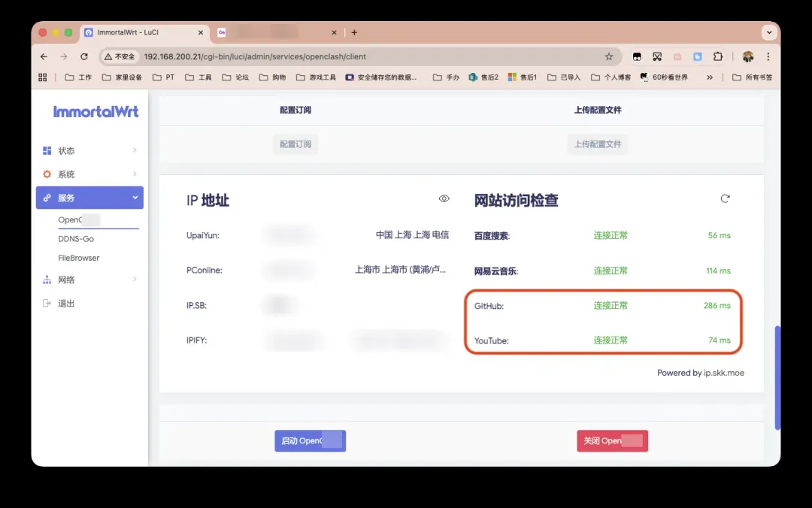The image size is (812, 508).
Task: Open DDNS-Go from the sidebar
Action: [76, 239]
